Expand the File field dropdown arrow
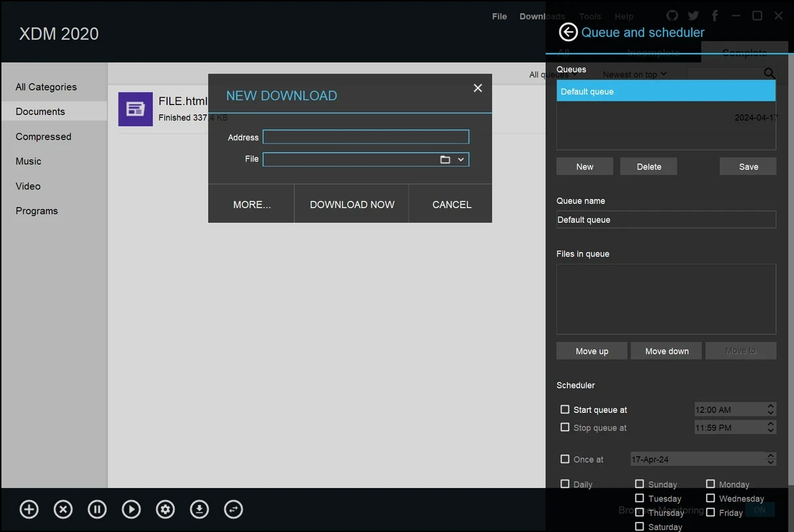The width and height of the screenshot is (794, 532). tap(461, 160)
